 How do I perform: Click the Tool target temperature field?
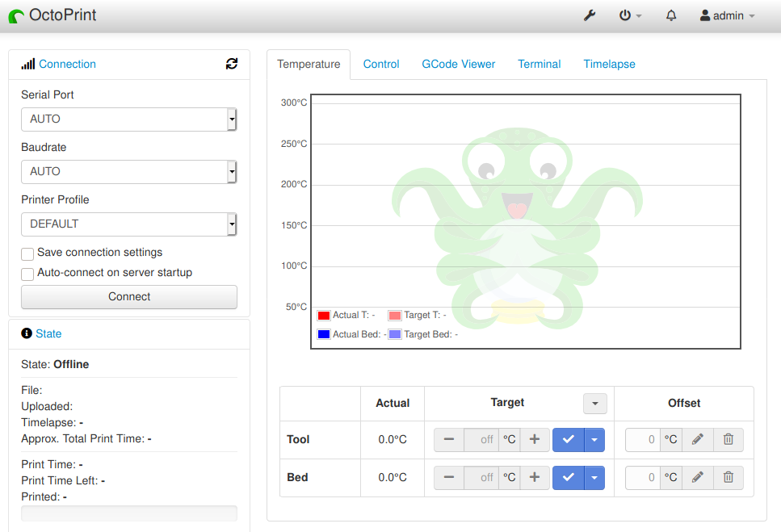coord(481,439)
